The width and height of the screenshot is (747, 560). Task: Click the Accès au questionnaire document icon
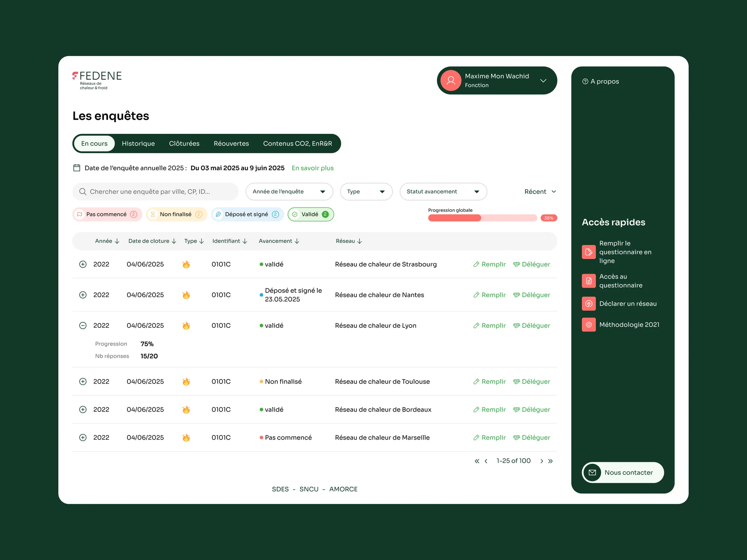tap(588, 281)
